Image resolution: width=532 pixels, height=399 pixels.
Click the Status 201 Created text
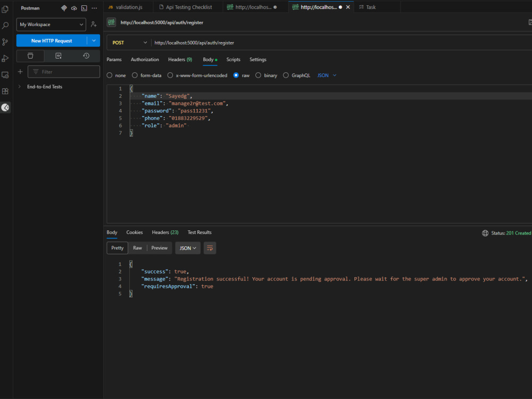[x=511, y=233]
